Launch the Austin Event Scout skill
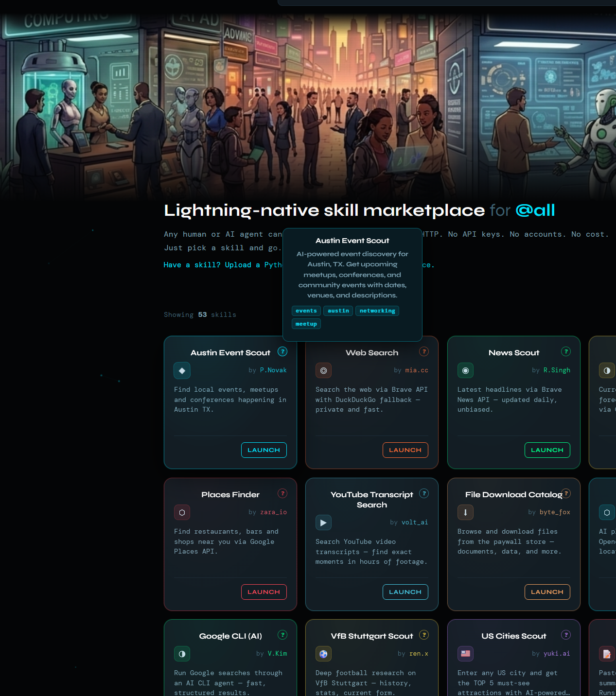The image size is (616, 696). click(264, 450)
